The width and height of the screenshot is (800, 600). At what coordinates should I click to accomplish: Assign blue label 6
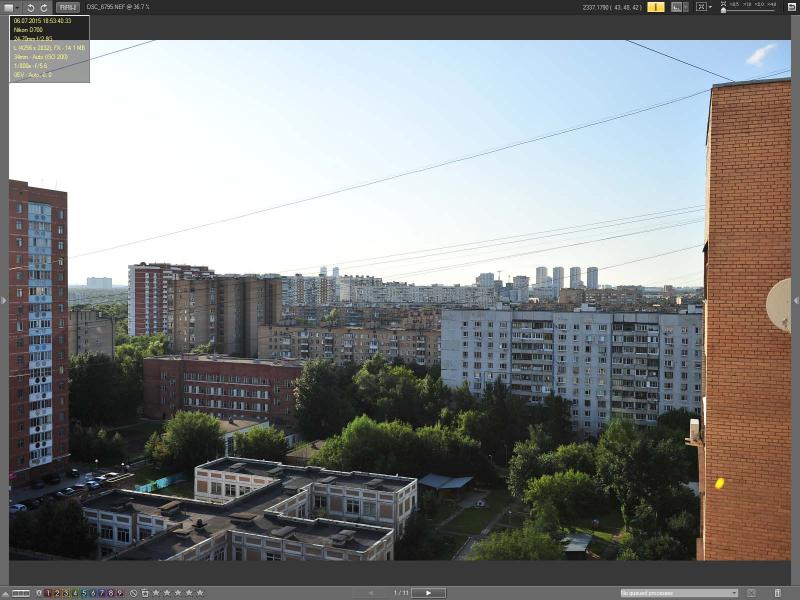pyautogui.click(x=93, y=593)
